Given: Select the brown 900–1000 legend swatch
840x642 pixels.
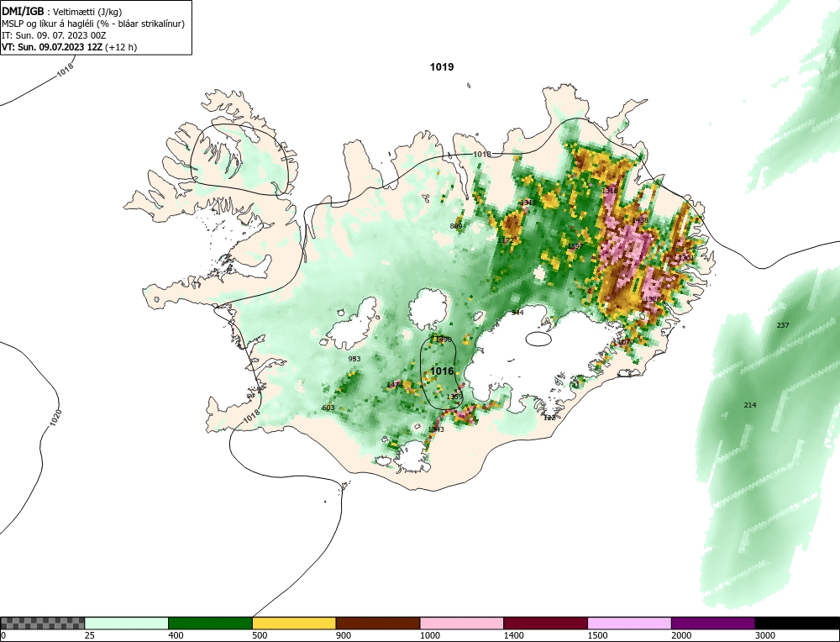Looking at the screenshot, I should click(x=378, y=623).
